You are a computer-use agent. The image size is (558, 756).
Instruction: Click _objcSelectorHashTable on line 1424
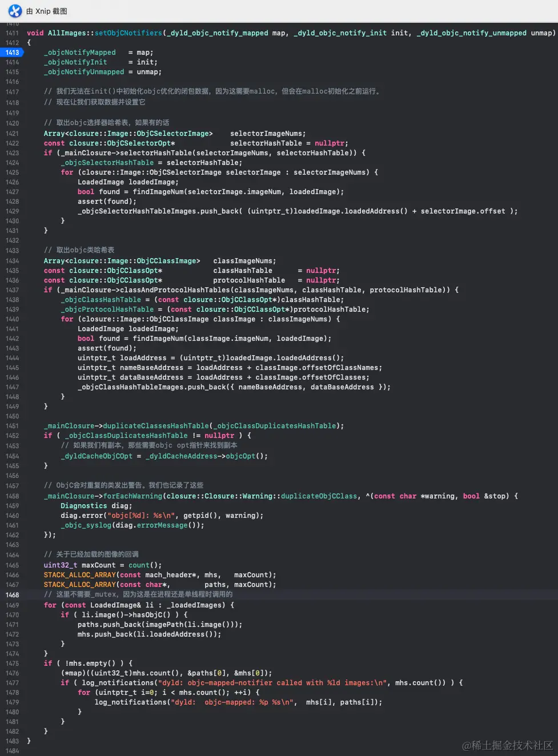tap(107, 163)
